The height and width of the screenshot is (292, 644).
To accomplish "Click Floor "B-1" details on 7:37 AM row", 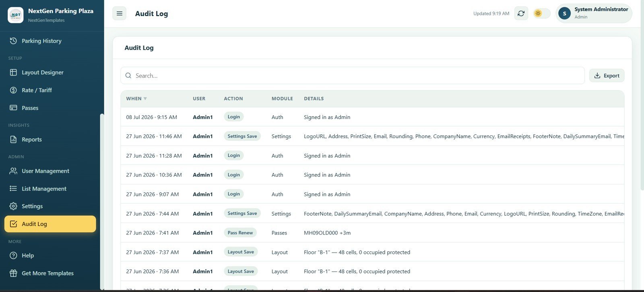I will (357, 252).
